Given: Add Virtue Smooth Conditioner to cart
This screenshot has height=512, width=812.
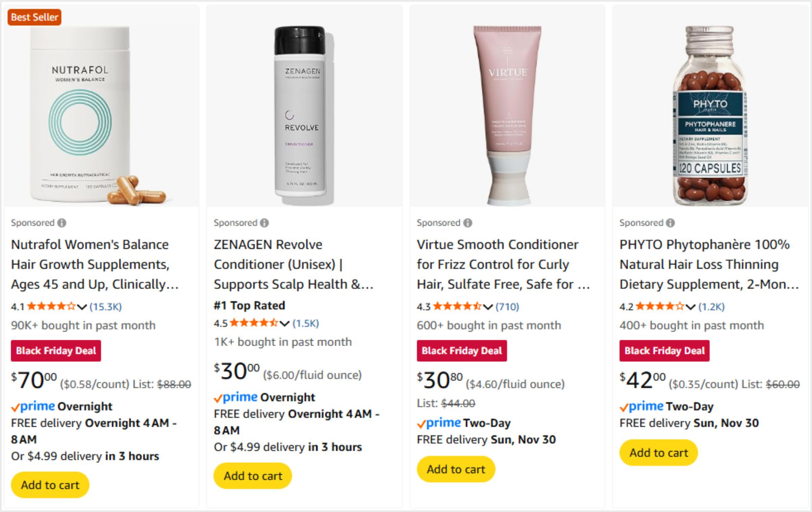Looking at the screenshot, I should (456, 469).
